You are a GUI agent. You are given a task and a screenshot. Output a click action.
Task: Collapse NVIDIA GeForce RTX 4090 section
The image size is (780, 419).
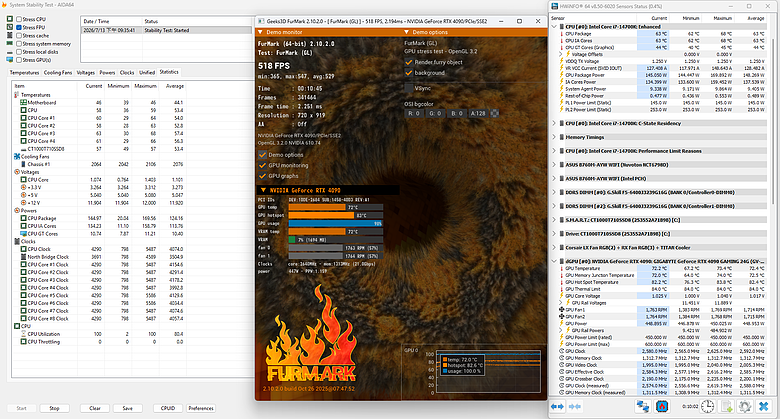point(263,190)
